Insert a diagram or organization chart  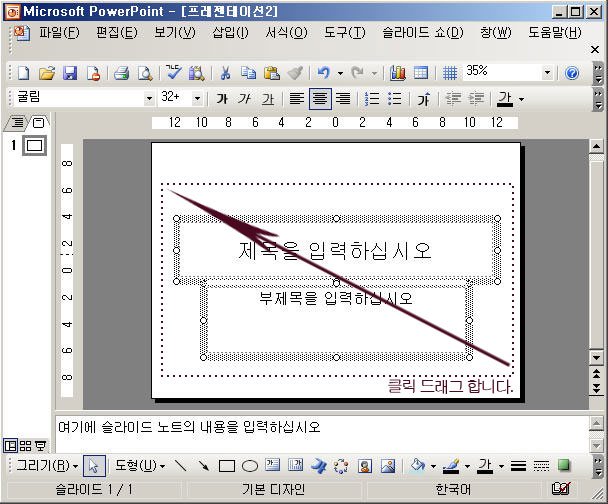[x=341, y=466]
